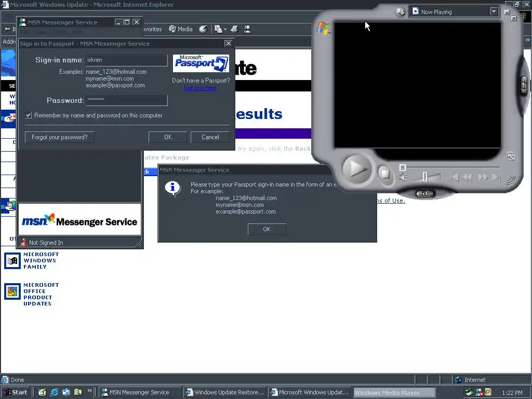Click the Sign-in name field

tap(127, 60)
